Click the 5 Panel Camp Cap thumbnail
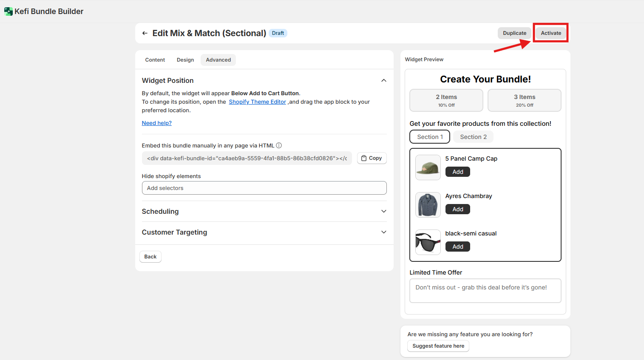This screenshot has height=360, width=644. pos(428,167)
